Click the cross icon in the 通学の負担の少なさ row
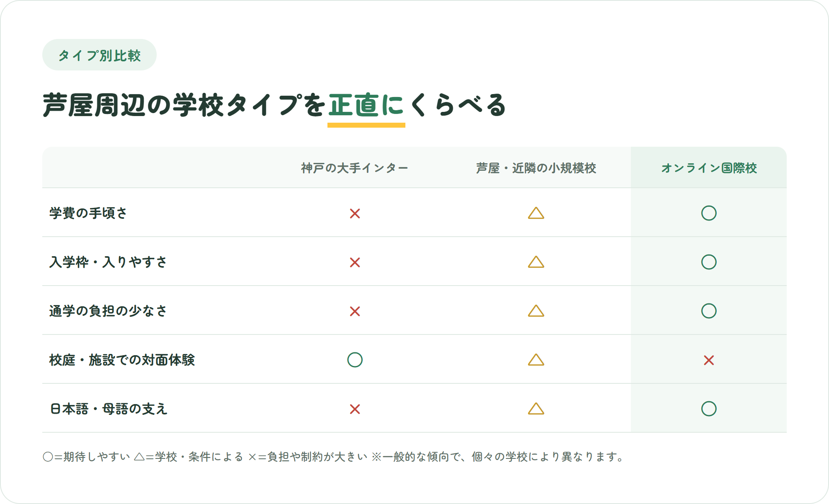The width and height of the screenshot is (829, 504). pyautogui.click(x=355, y=311)
